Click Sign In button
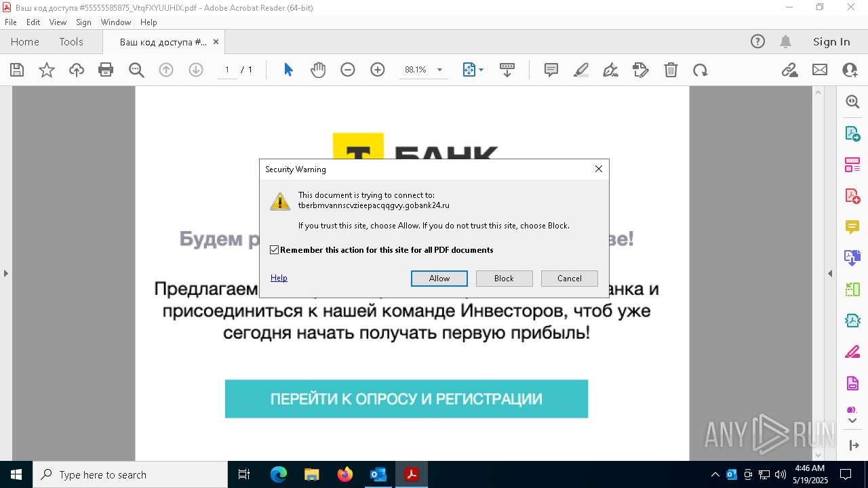 [831, 41]
